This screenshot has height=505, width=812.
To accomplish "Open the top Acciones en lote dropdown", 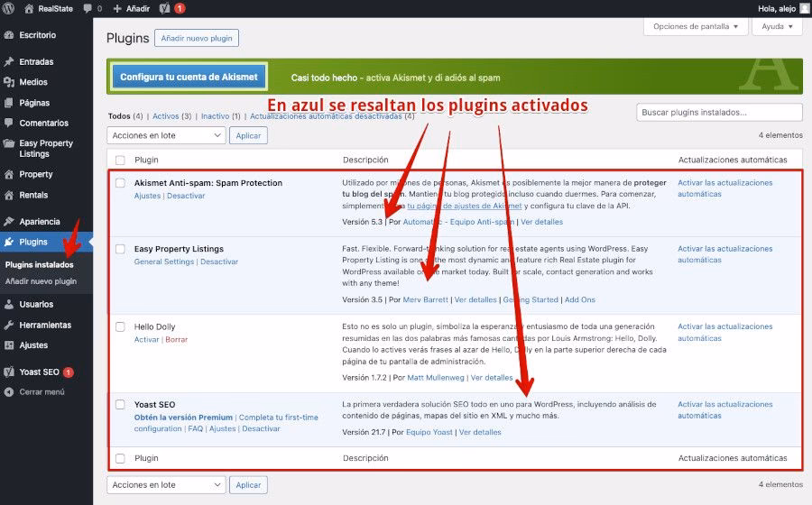I will tap(166, 135).
